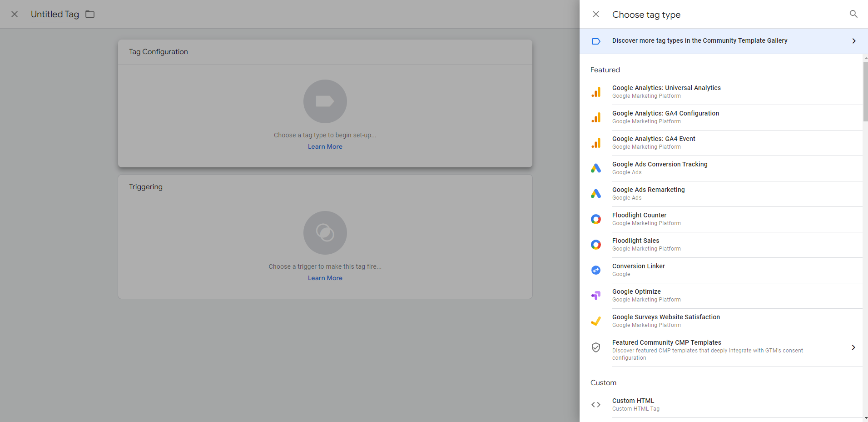Select Google Ads Conversion Tracking tag type

point(721,168)
